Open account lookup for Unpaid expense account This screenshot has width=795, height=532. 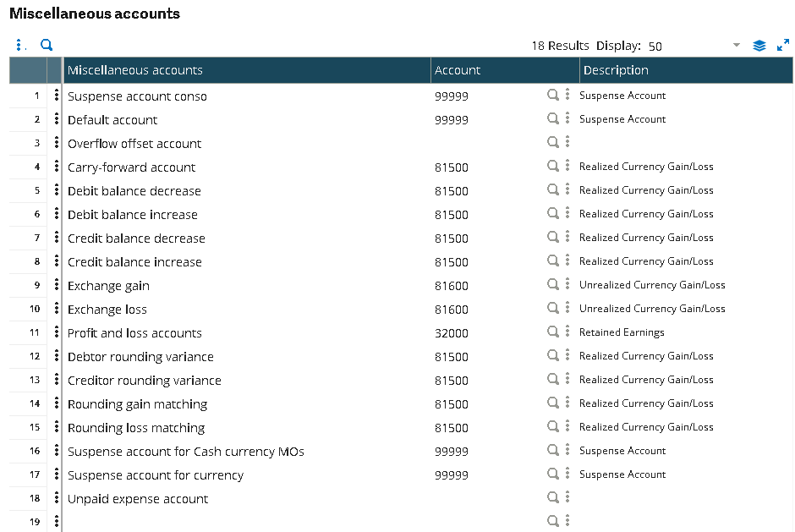(552, 497)
